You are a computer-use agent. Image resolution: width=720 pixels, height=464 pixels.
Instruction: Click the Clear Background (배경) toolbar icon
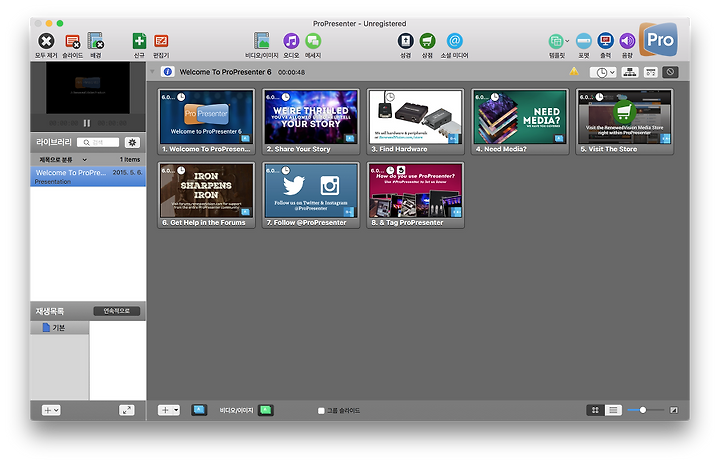[x=96, y=41]
